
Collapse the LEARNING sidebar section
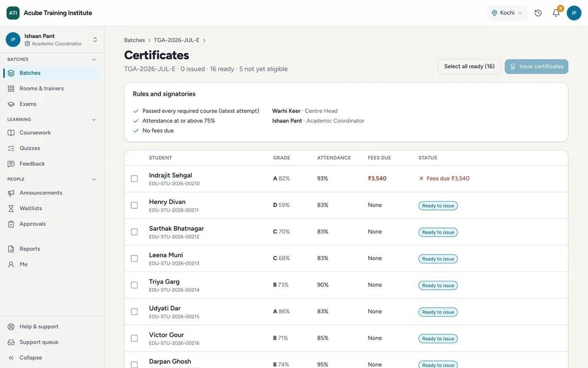(x=94, y=119)
